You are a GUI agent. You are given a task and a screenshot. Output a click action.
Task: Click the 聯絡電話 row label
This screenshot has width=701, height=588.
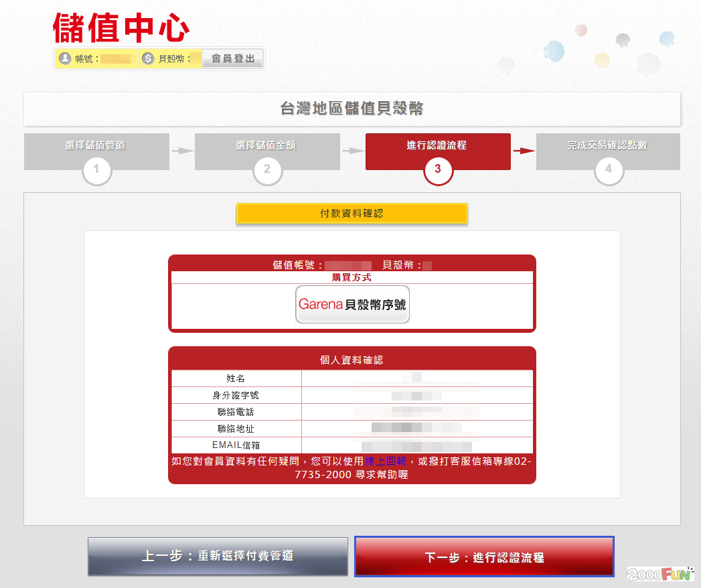pos(236,412)
